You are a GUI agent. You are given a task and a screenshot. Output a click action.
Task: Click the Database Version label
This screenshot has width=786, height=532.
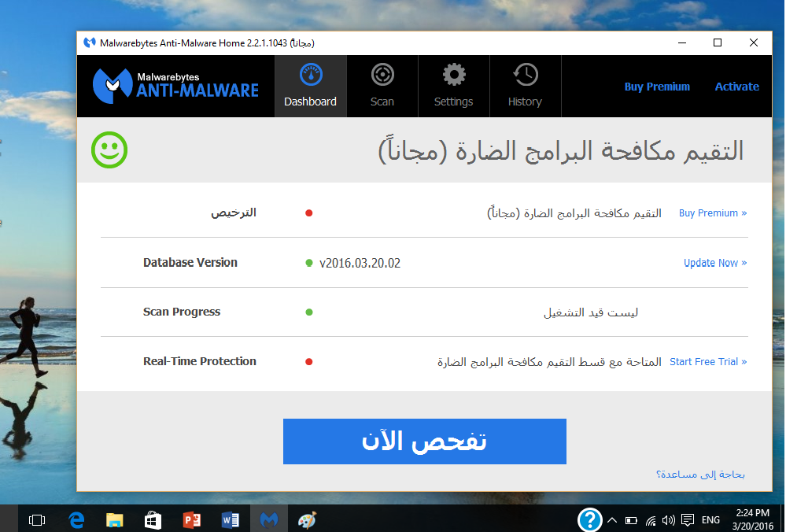[x=190, y=263]
